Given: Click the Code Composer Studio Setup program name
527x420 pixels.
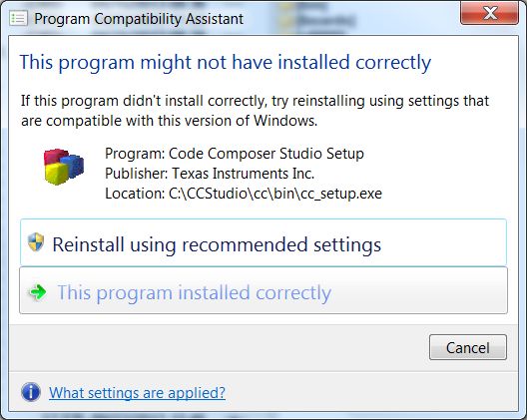Looking at the screenshot, I should pyautogui.click(x=266, y=154).
